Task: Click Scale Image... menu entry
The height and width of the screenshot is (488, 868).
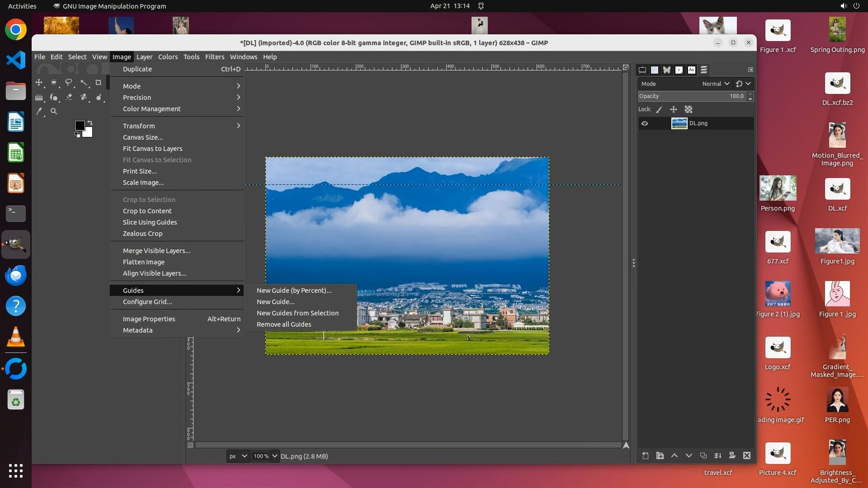Action: click(x=143, y=183)
